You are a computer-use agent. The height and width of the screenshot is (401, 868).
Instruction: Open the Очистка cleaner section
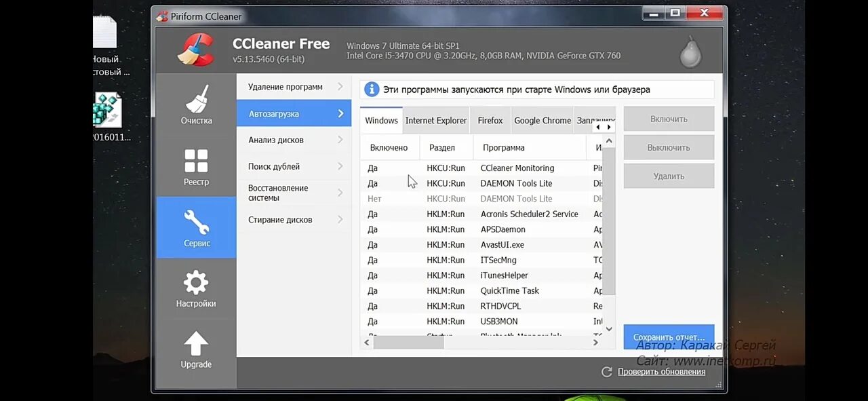click(196, 105)
